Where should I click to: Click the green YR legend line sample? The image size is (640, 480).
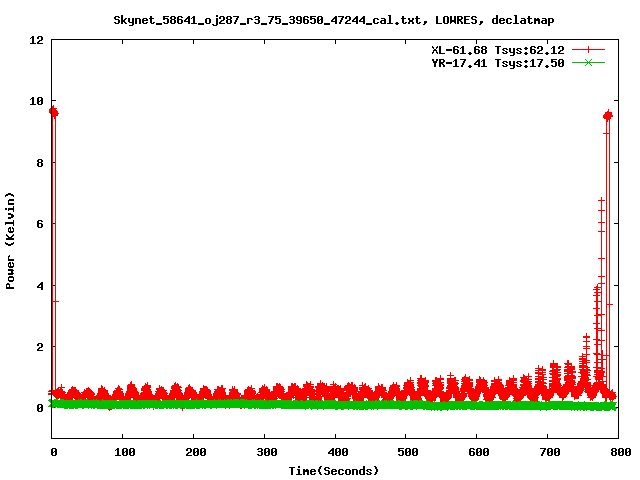[x=588, y=62]
